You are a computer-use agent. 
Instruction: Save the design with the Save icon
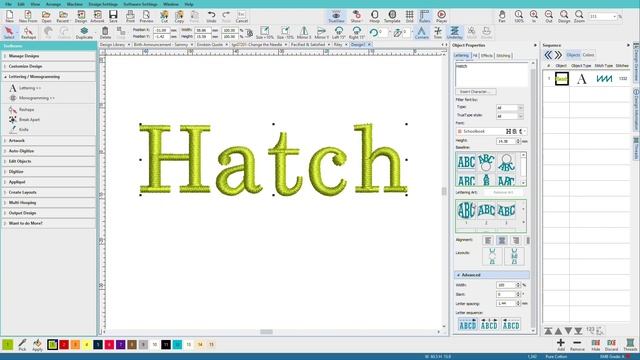113,16
